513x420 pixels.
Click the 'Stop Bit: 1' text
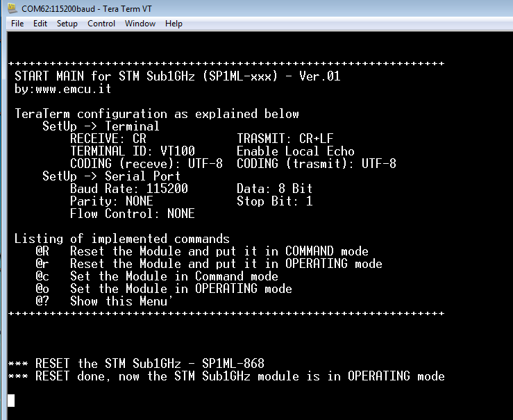point(274,201)
